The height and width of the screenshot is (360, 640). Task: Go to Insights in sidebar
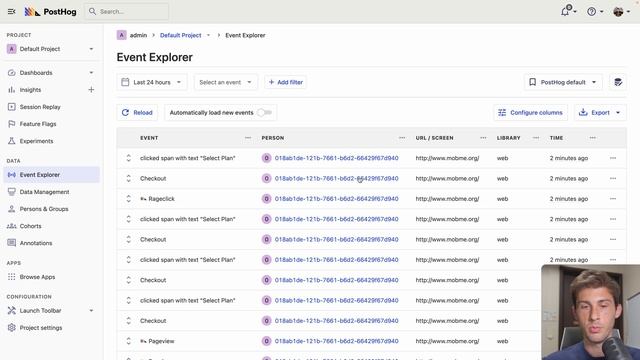pos(30,90)
